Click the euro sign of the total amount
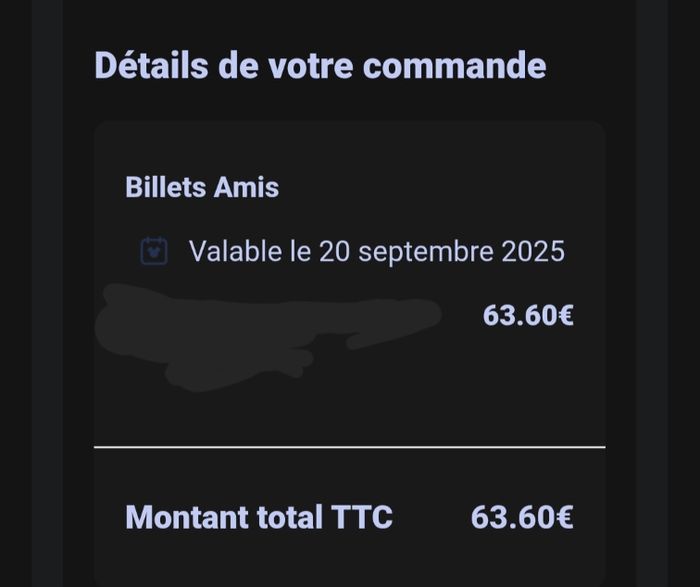The width and height of the screenshot is (700, 587). click(565, 517)
